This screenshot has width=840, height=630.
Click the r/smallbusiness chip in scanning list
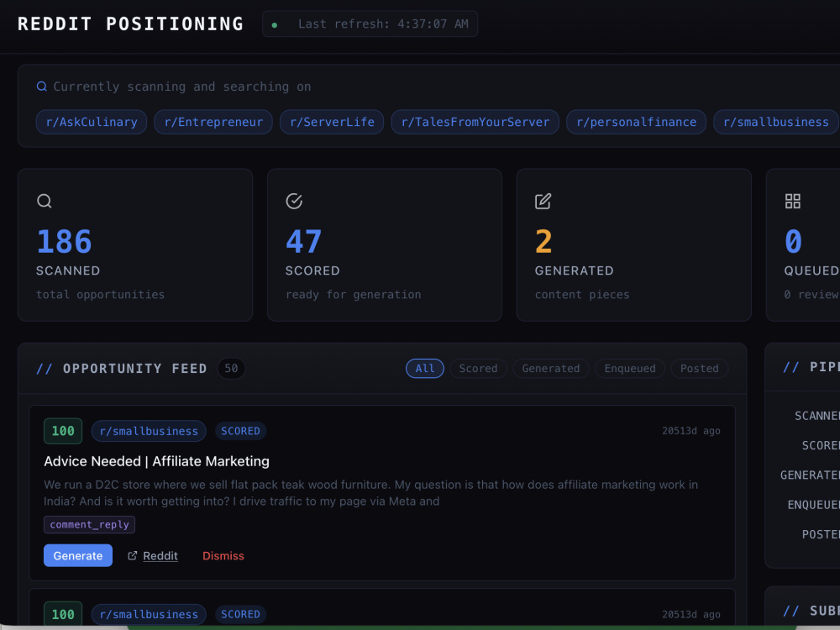[x=775, y=122]
